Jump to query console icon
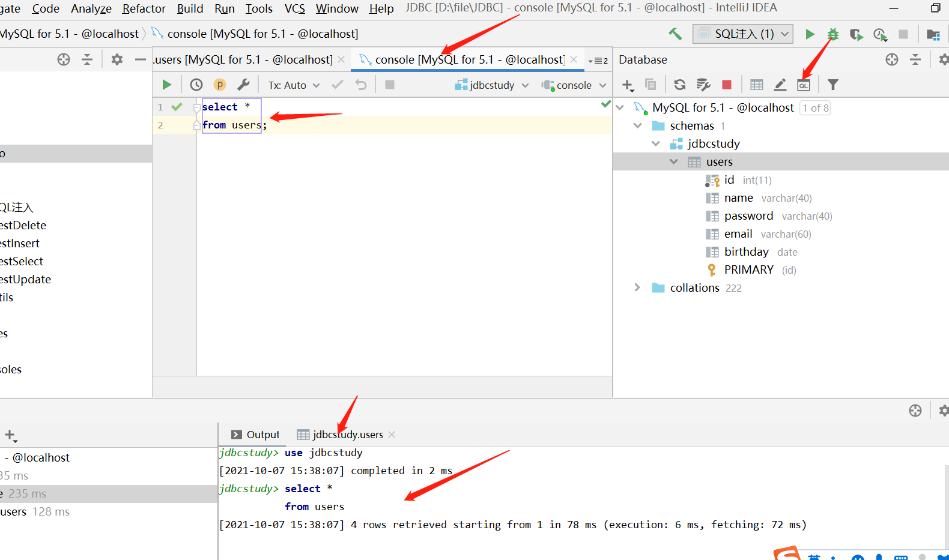This screenshot has height=560, width=949. click(804, 85)
